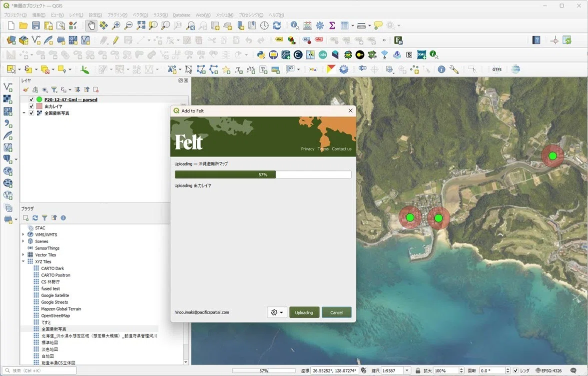Toggle visibility of 出力レイヤ layer

point(31,106)
